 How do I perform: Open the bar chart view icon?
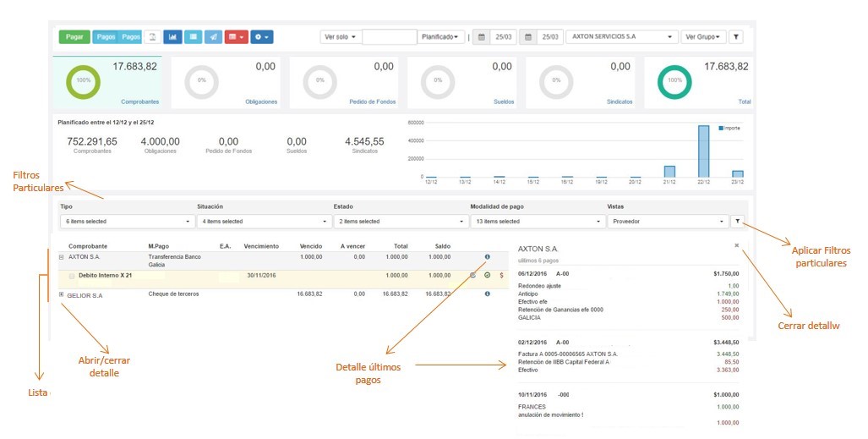[173, 37]
